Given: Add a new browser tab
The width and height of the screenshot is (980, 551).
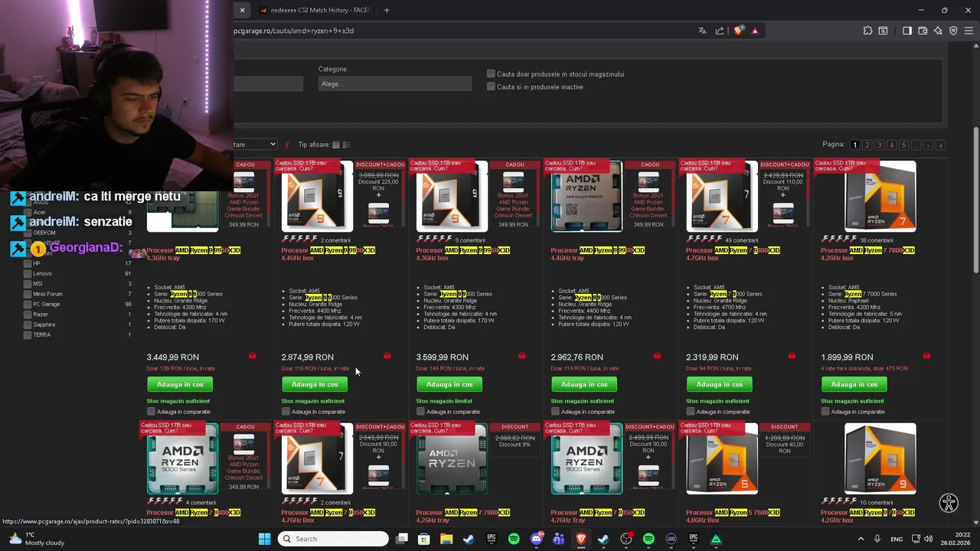Looking at the screenshot, I should click(387, 10).
